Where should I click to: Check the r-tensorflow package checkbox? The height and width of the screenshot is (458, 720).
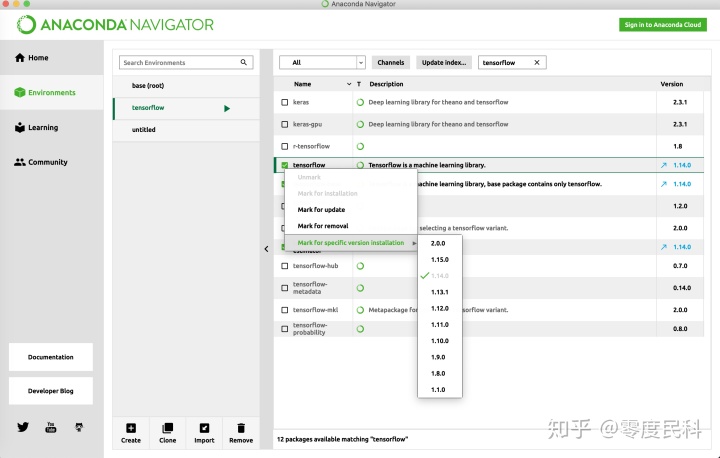tap(285, 147)
